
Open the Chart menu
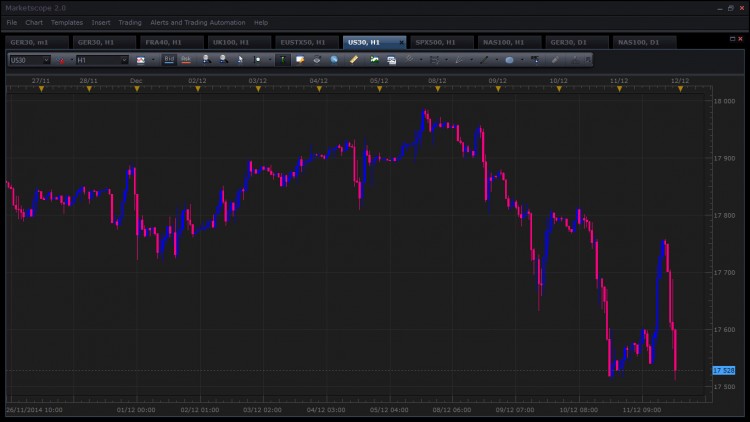(x=34, y=22)
